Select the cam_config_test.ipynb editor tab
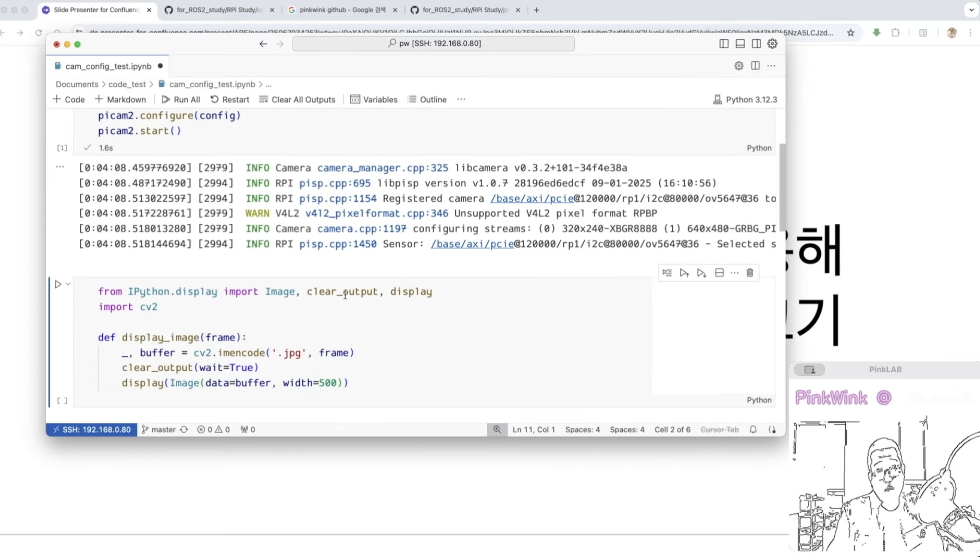The width and height of the screenshot is (980, 557). click(x=108, y=66)
